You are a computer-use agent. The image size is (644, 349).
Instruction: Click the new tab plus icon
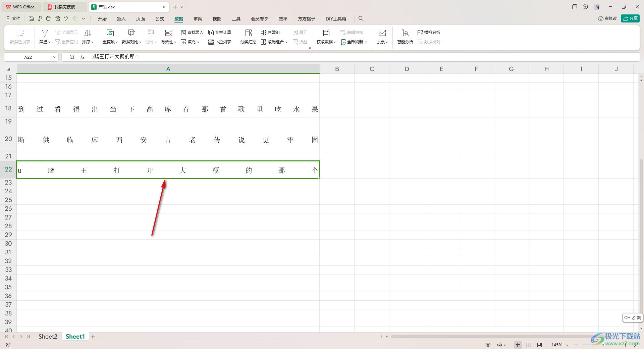pos(175,7)
